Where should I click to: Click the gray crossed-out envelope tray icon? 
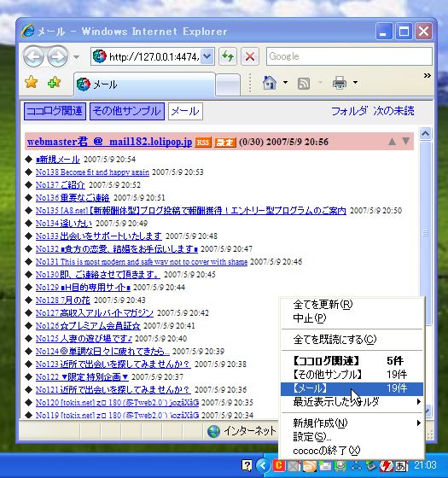coord(294,466)
